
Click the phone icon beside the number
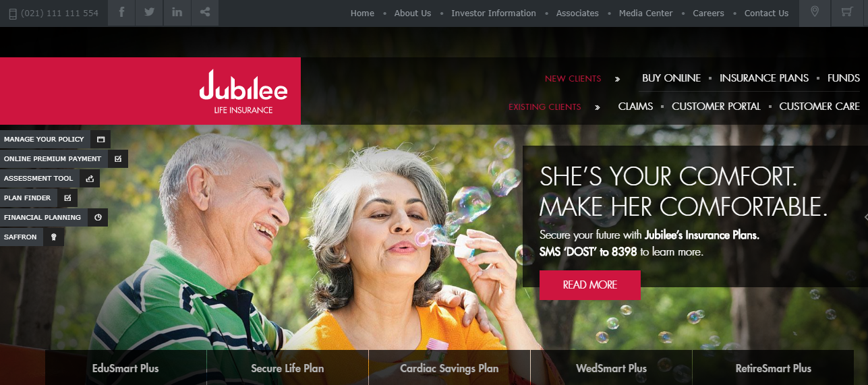(x=12, y=13)
